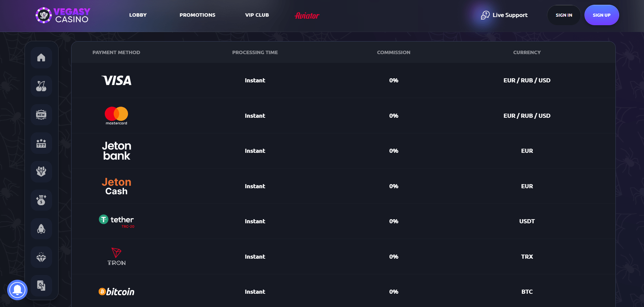
Task: Select the rocket crash games icon
Action: [41, 229]
